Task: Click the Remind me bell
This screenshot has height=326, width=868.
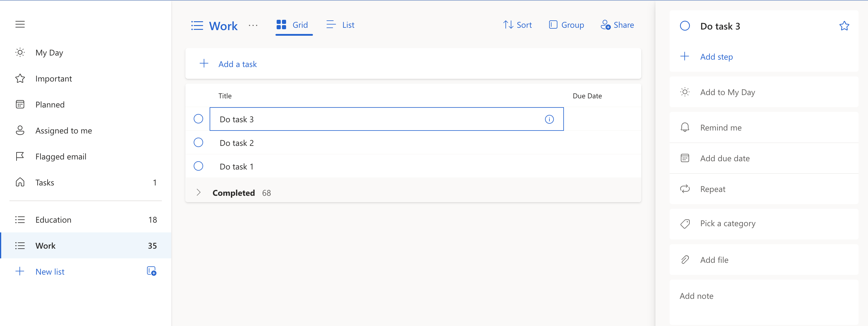Action: [685, 128]
